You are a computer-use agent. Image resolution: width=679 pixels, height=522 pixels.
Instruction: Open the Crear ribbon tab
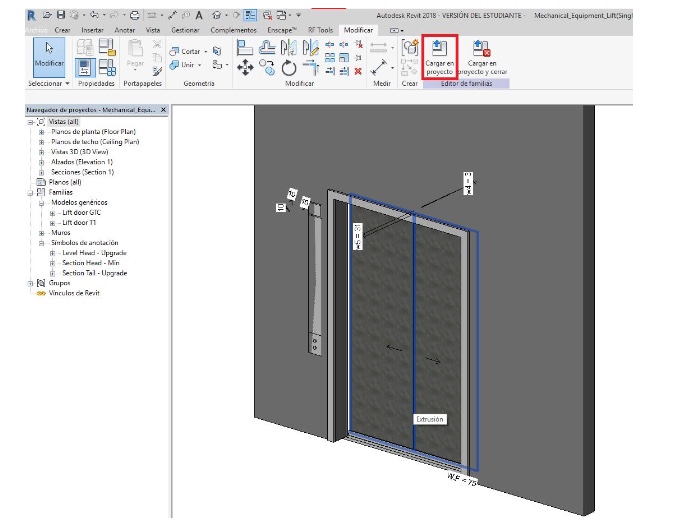pyautogui.click(x=62, y=30)
